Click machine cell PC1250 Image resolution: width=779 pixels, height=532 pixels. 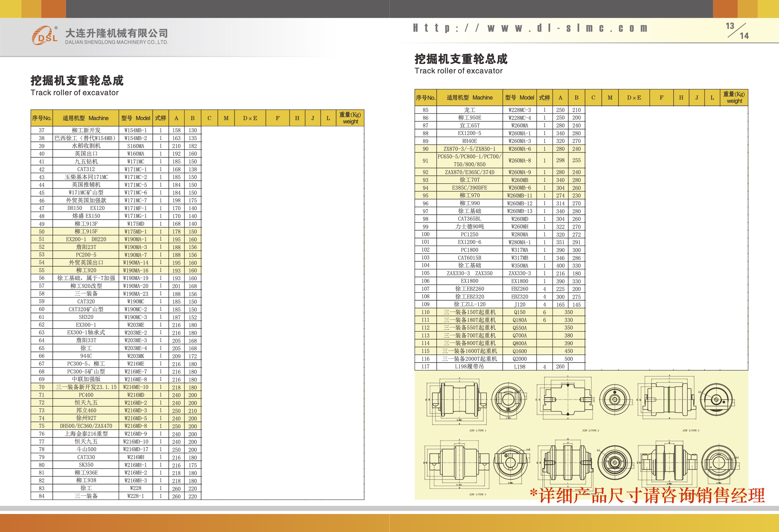(x=470, y=234)
